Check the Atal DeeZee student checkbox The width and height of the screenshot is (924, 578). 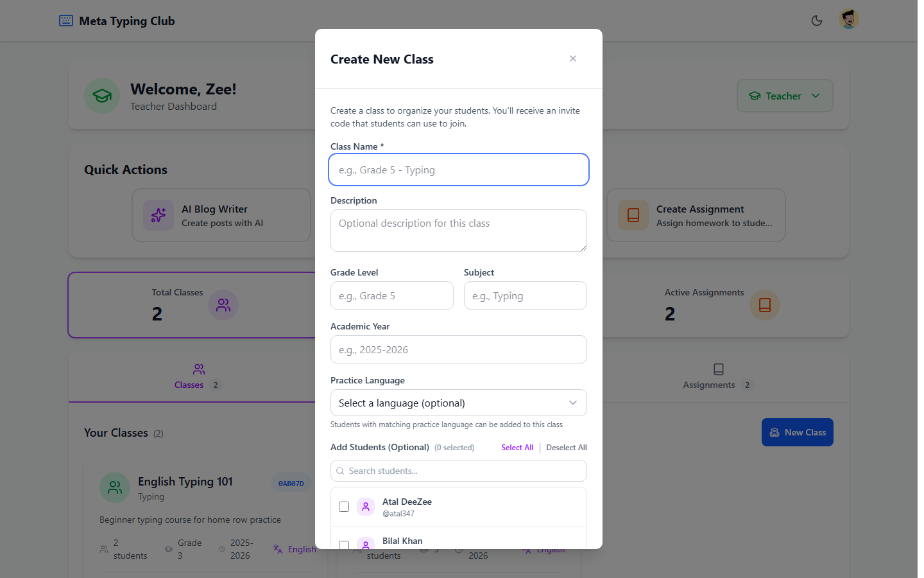344,507
